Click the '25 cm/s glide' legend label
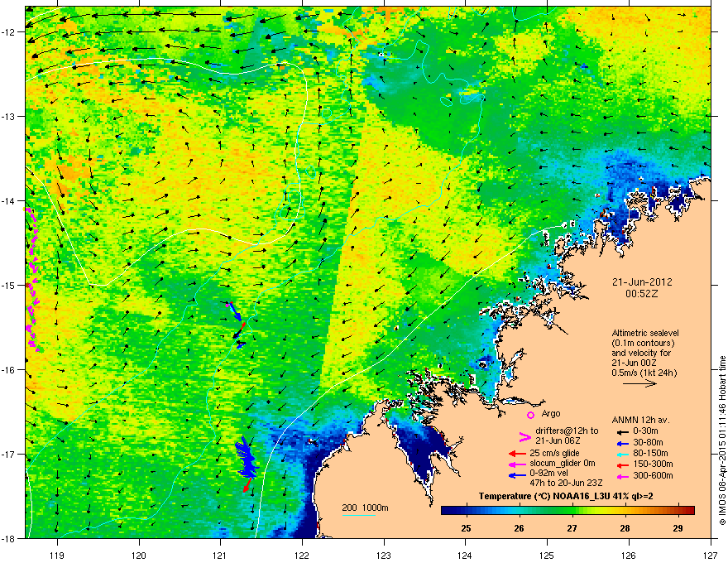Viewport: 728px width, 563px height. [555, 453]
